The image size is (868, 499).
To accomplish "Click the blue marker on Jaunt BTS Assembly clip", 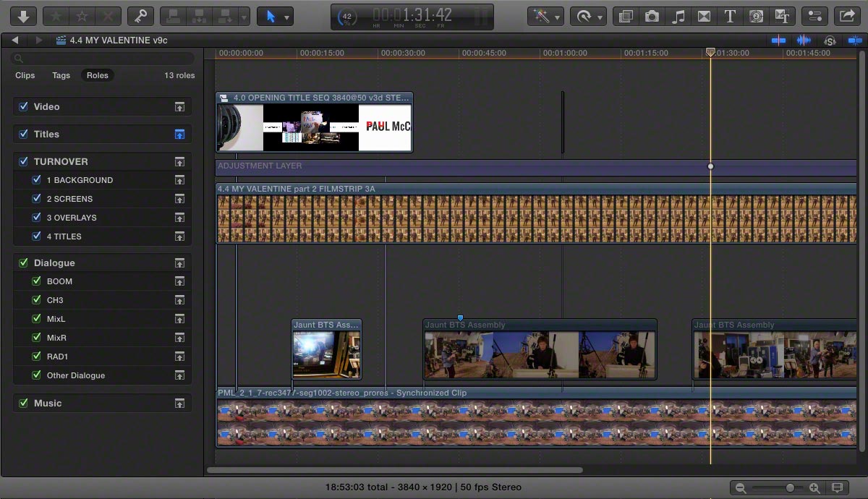I will [x=460, y=317].
